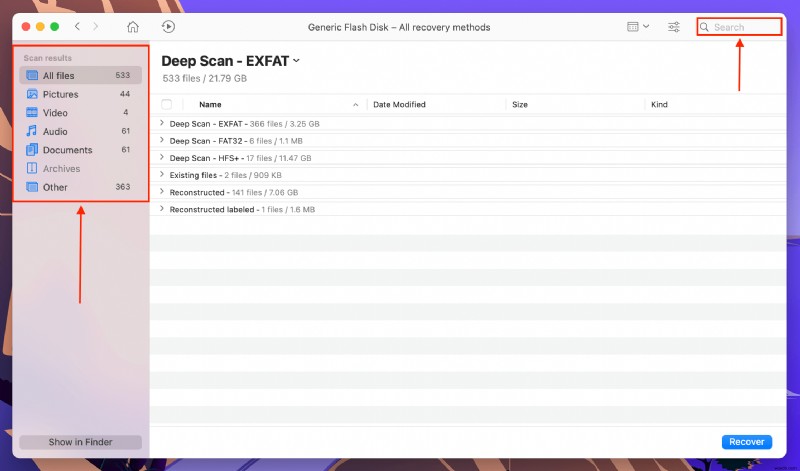
Task: Click the 'Deep Scan - FAT32' row text
Action: [236, 141]
